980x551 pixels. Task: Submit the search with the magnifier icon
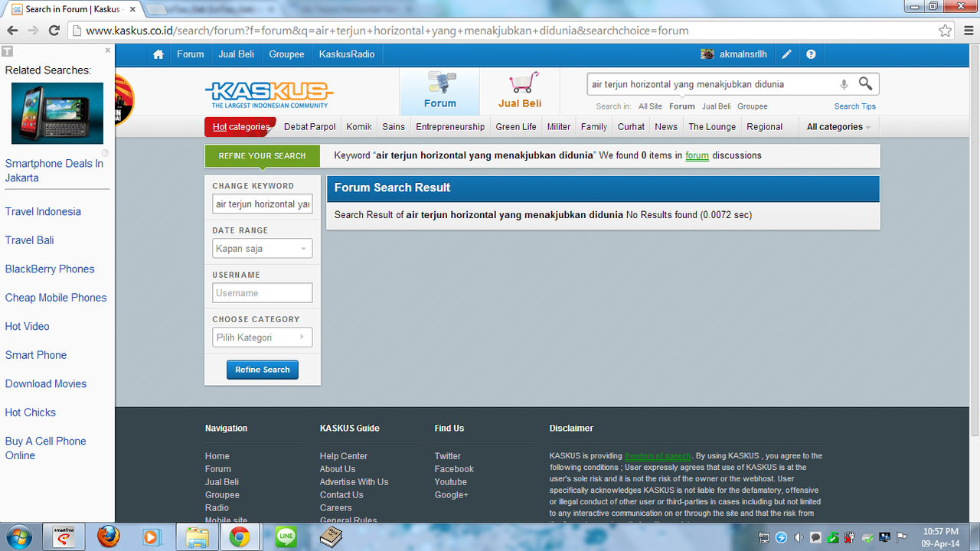coord(865,83)
